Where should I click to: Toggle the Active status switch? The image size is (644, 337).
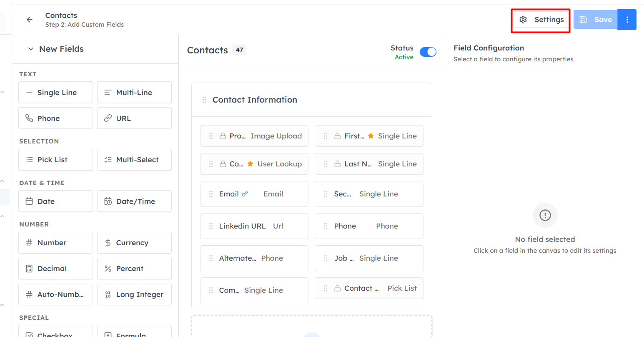point(428,52)
